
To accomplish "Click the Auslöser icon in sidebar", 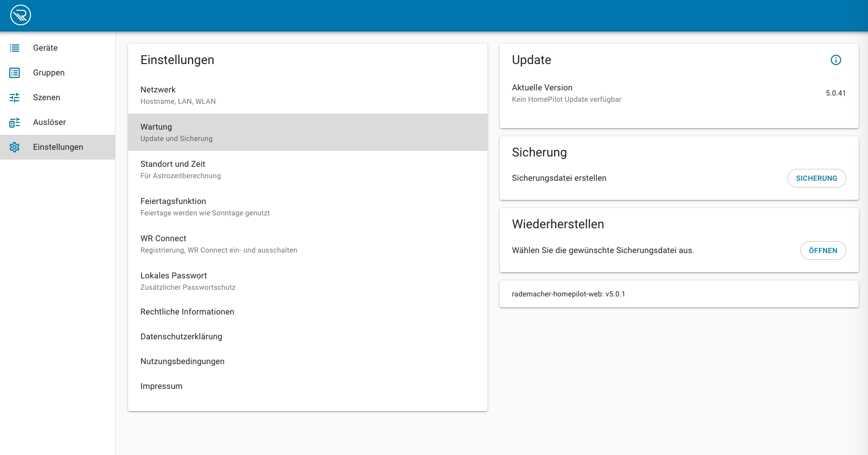I will 14,122.
